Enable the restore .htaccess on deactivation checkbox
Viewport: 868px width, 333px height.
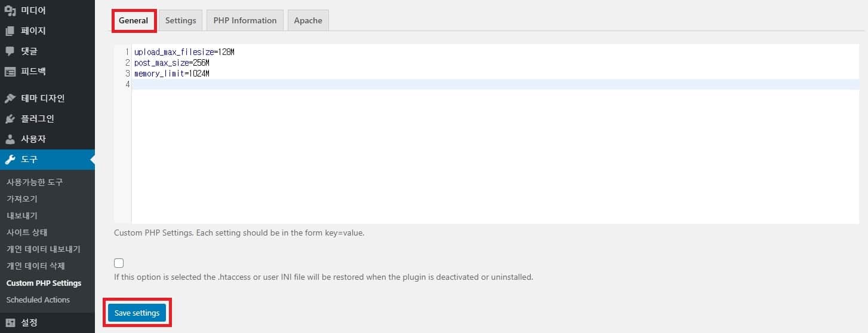click(x=119, y=263)
